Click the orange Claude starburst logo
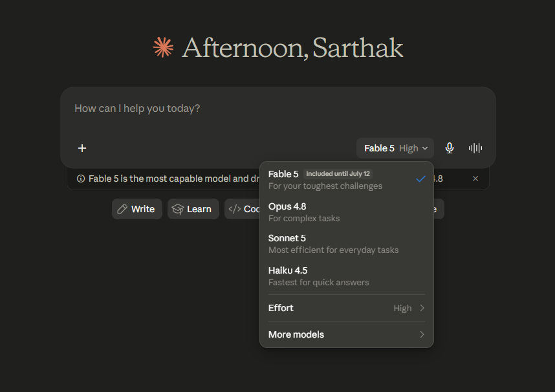 [x=163, y=47]
